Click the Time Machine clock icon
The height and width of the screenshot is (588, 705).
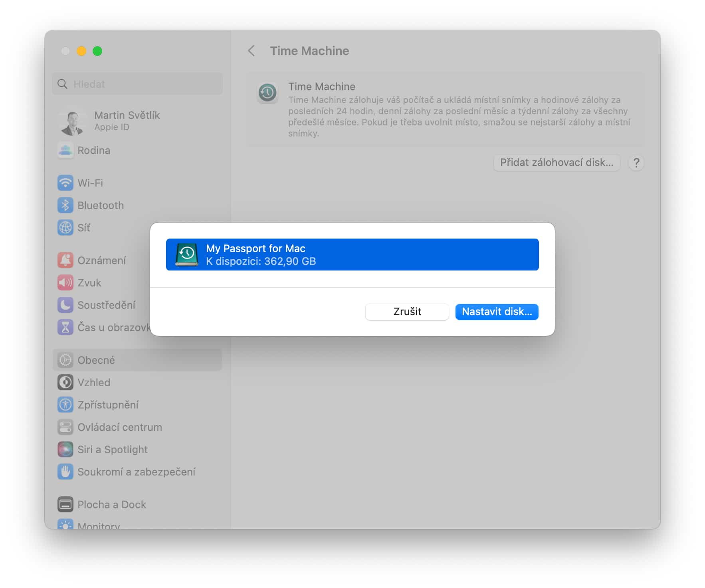pos(267,93)
